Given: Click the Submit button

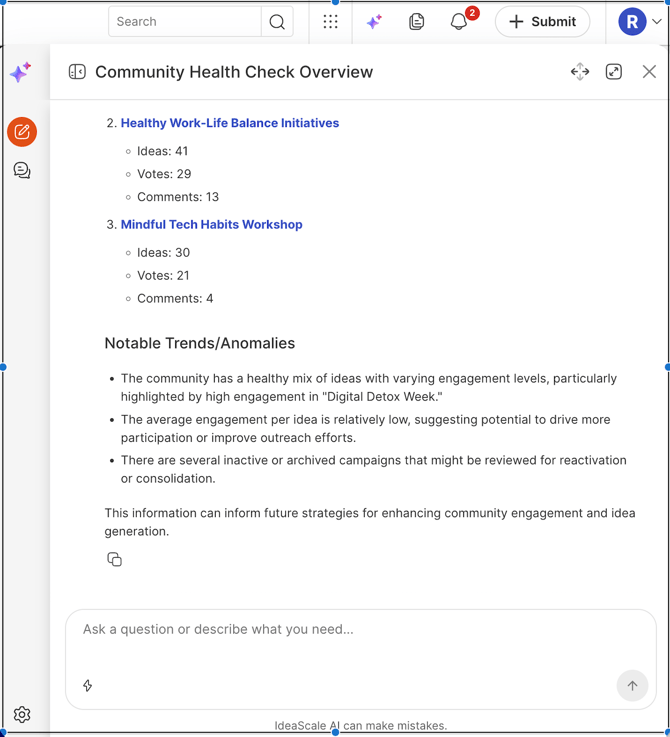Looking at the screenshot, I should coord(542,22).
